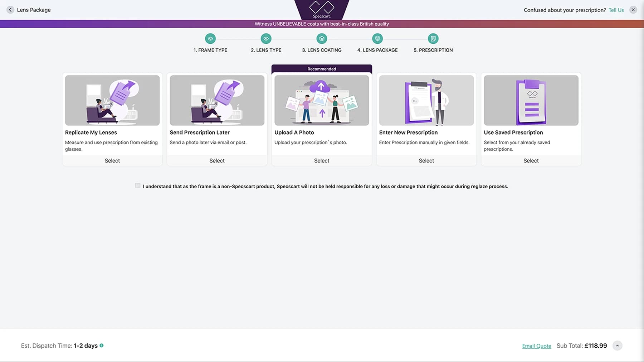Click the Lens Package step icon
This screenshot has height=362, width=644.
coord(377,39)
